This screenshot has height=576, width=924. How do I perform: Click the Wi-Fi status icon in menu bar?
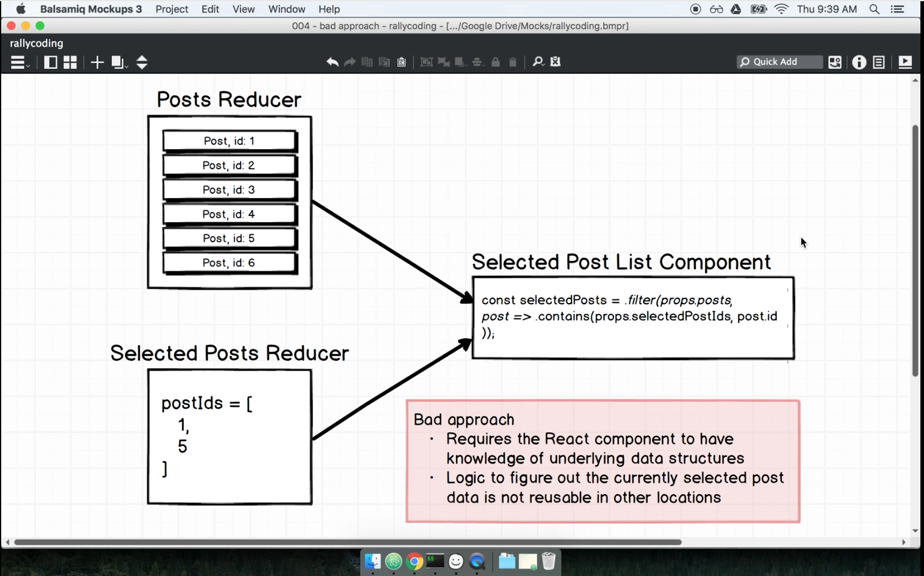[x=781, y=9]
